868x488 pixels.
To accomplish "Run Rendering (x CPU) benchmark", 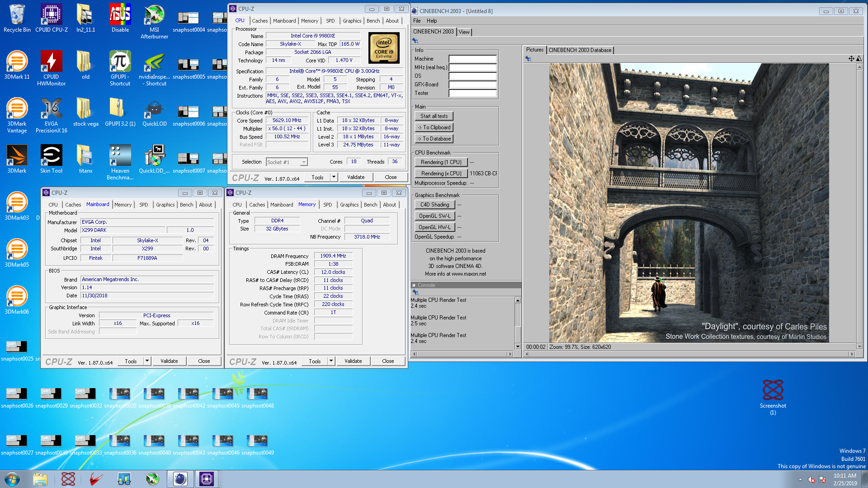I will coord(441,174).
